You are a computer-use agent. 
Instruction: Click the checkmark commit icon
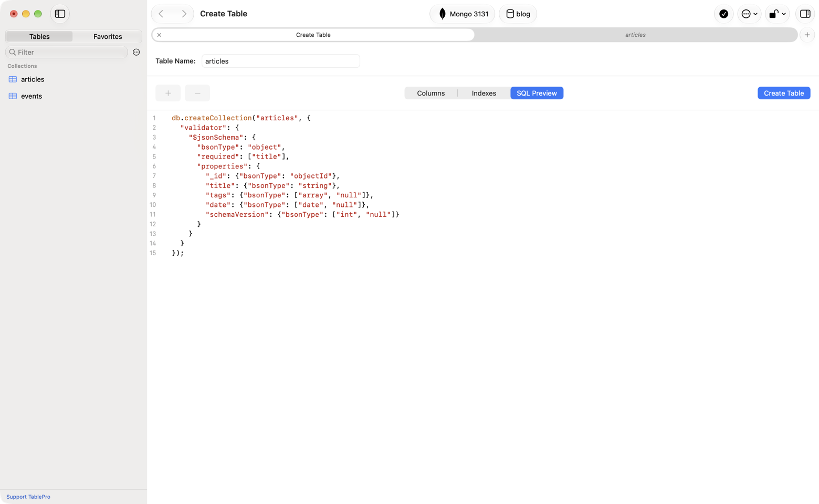(x=723, y=14)
